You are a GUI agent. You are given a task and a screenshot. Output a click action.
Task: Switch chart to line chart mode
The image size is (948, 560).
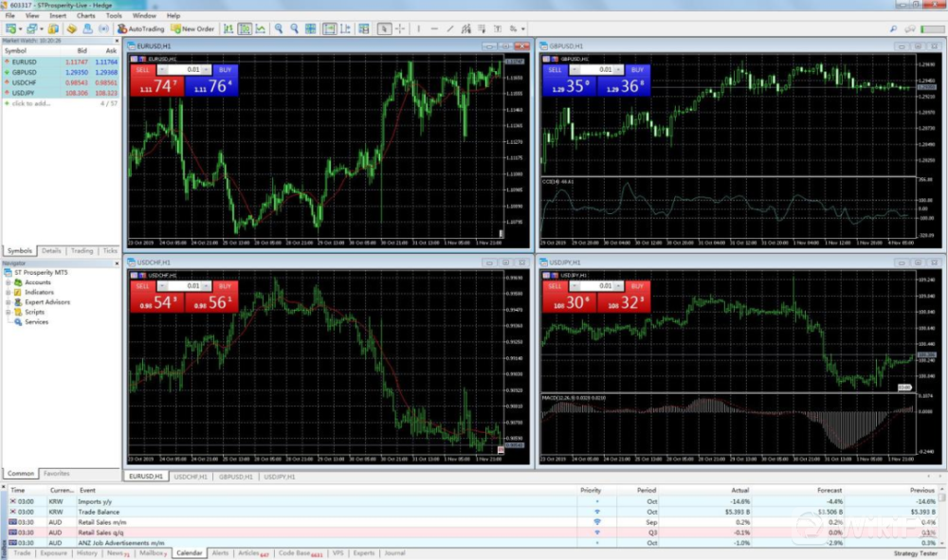click(261, 28)
